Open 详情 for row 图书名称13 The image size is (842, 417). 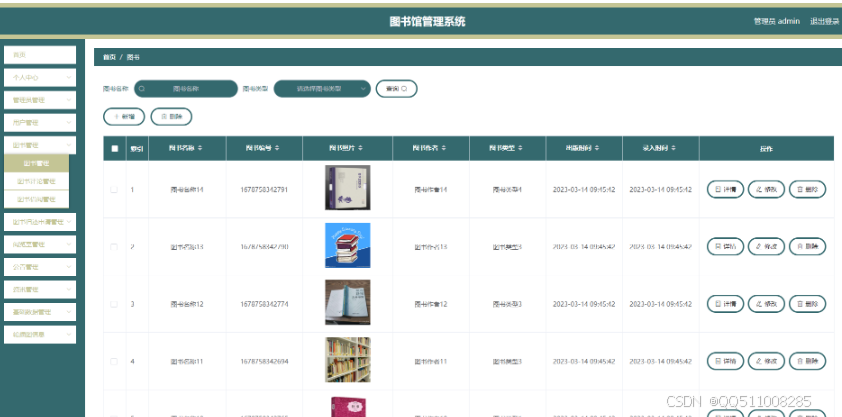click(725, 246)
